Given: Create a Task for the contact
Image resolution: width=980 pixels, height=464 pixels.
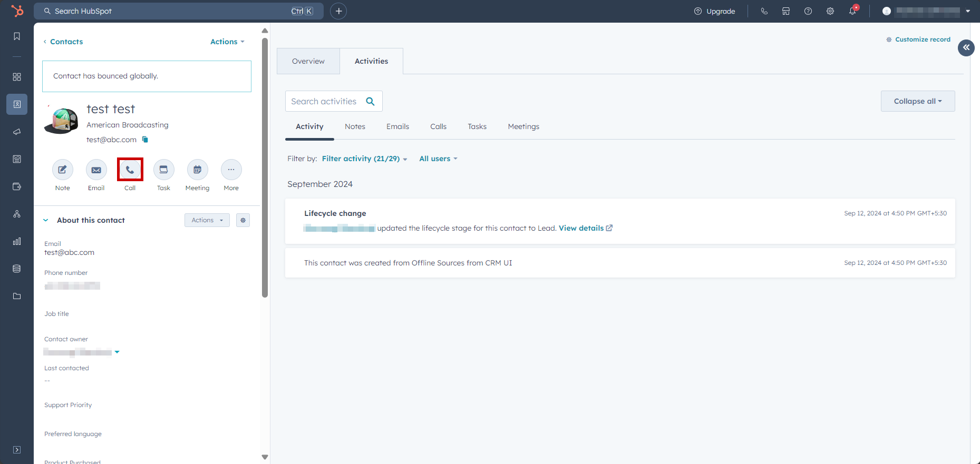Looking at the screenshot, I should coord(164,170).
